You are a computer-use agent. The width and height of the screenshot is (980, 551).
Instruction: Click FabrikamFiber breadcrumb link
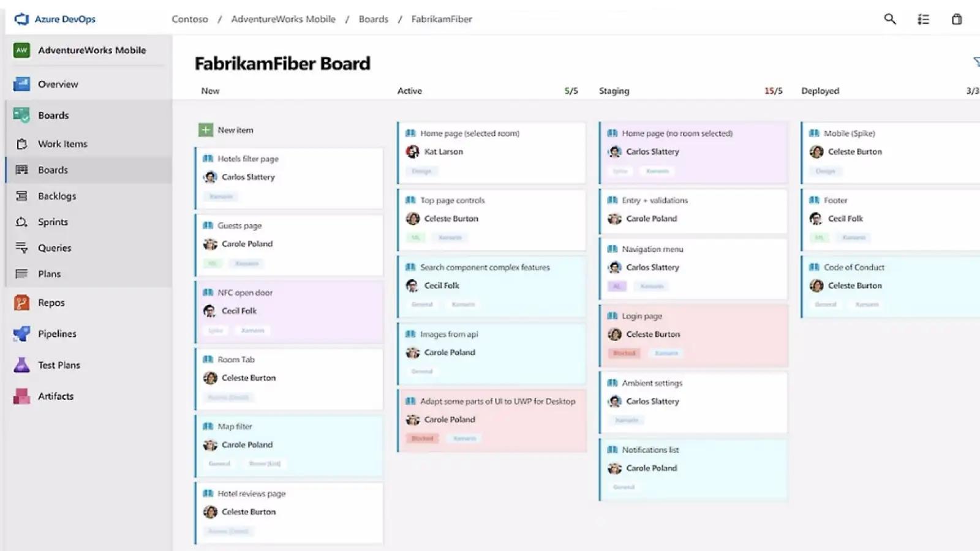pyautogui.click(x=442, y=19)
